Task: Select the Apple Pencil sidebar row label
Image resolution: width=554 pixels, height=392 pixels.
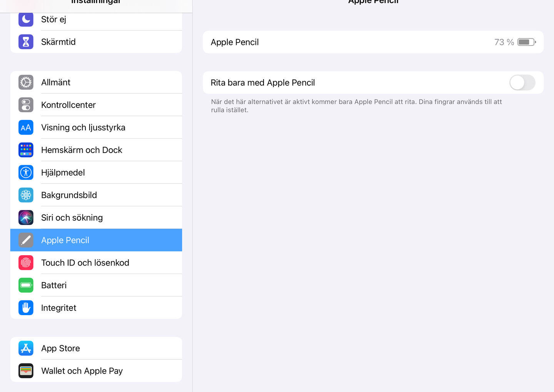Action: (65, 240)
